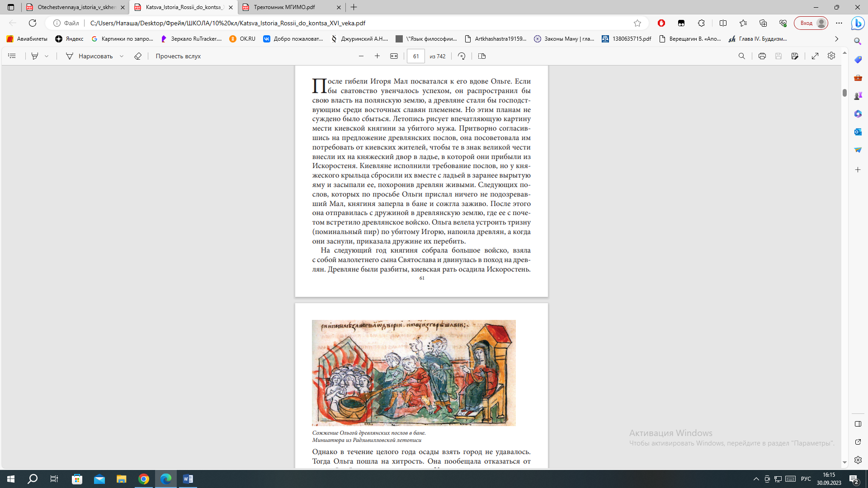Select the highlighter tool
Viewport: 868px width, 488px height.
click(35, 56)
